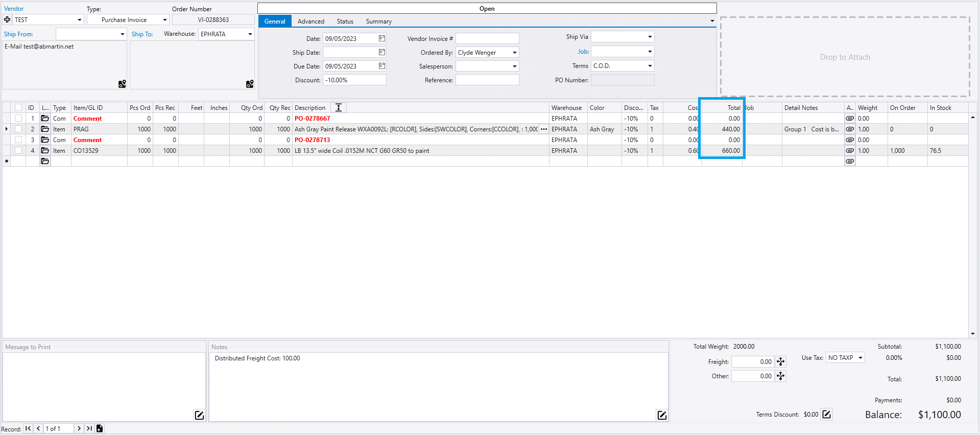Click the Ship From map location icon
The image size is (980, 435).
pyautogui.click(x=122, y=84)
